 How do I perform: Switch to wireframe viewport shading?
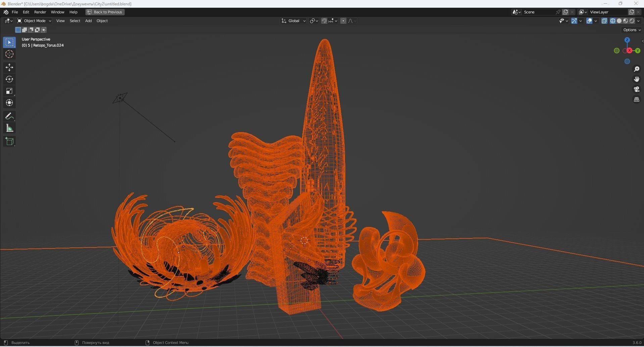pos(613,21)
